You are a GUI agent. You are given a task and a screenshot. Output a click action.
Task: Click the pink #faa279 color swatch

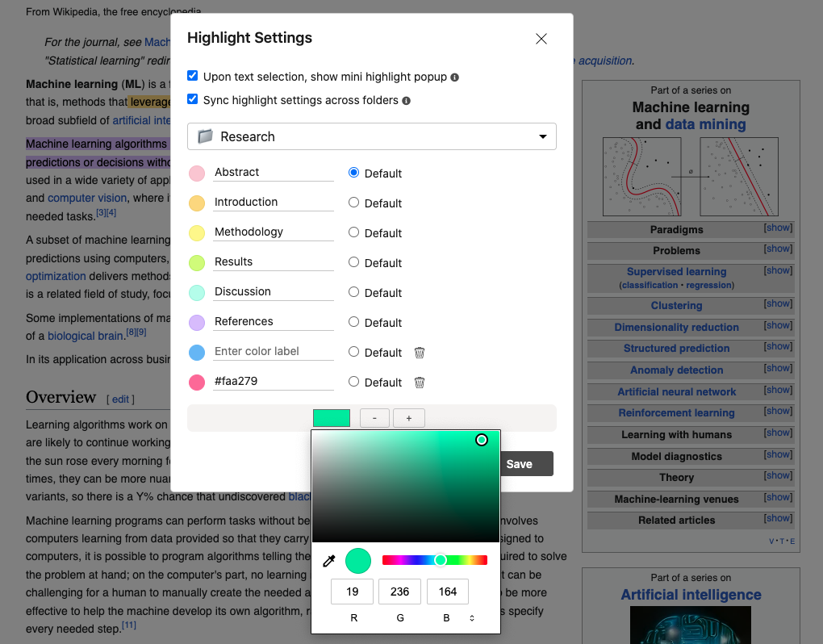197,383
